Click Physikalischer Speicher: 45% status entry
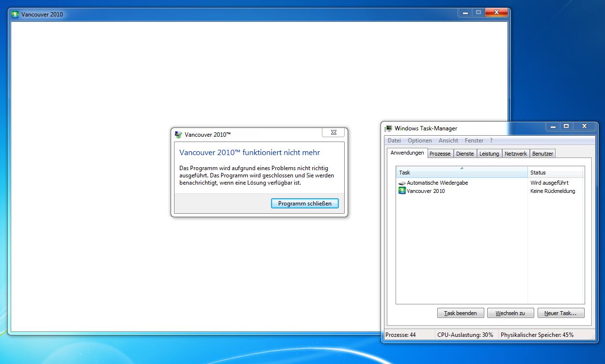605x364 pixels. click(537, 335)
